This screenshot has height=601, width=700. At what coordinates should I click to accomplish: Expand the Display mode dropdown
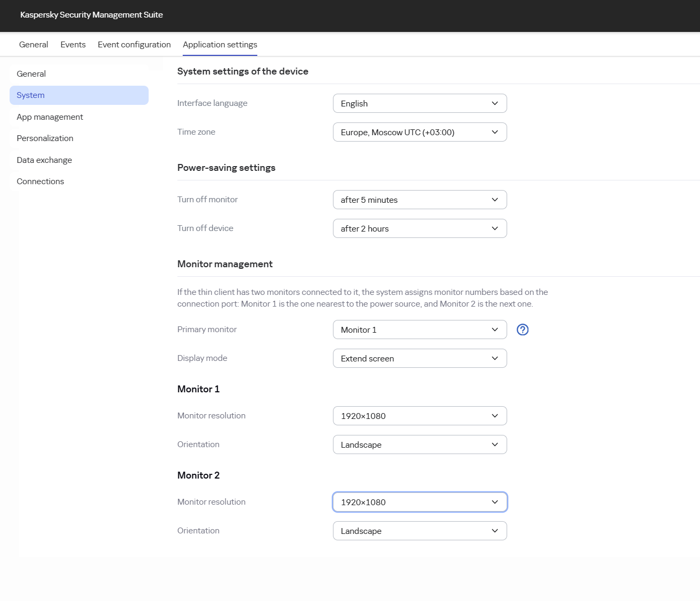coord(420,358)
